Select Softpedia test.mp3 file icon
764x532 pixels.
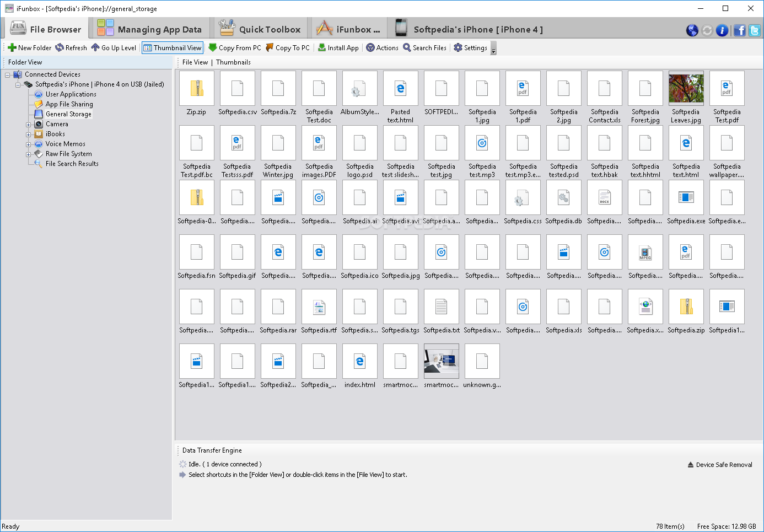(x=482, y=143)
